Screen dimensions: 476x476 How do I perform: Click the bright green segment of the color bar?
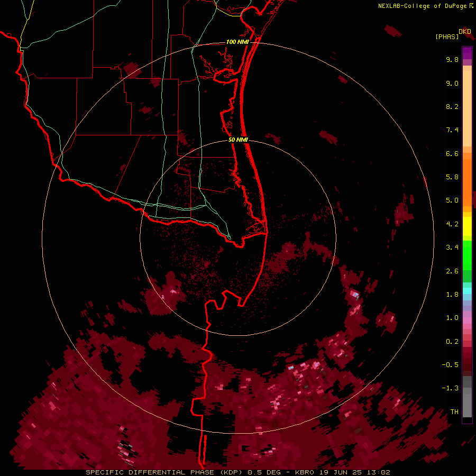[x=467, y=255]
